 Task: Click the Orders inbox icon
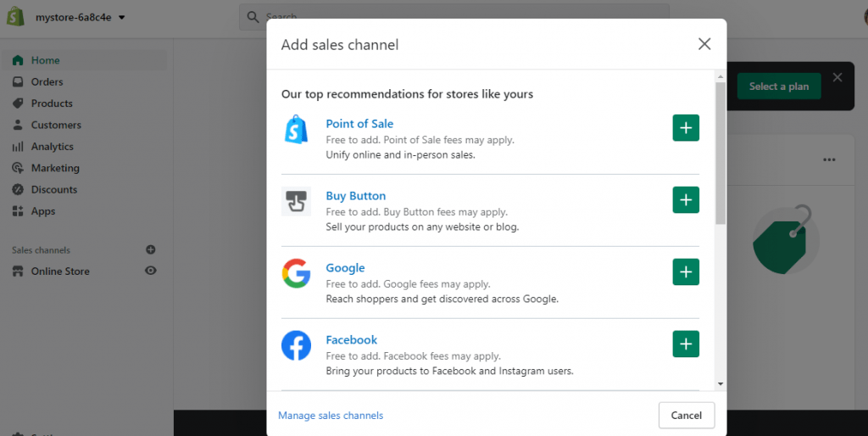[x=18, y=82]
